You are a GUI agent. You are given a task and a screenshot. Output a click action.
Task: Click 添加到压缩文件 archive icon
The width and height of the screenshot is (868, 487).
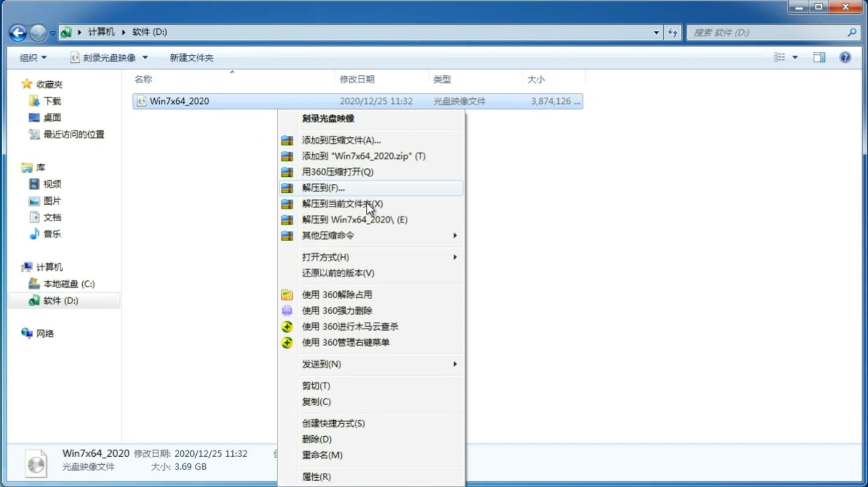point(288,140)
